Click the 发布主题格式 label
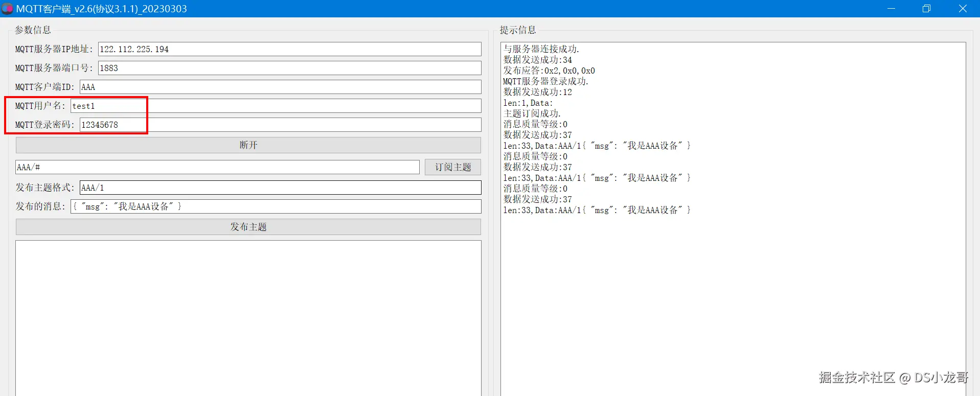This screenshot has width=980, height=396. tap(45, 188)
